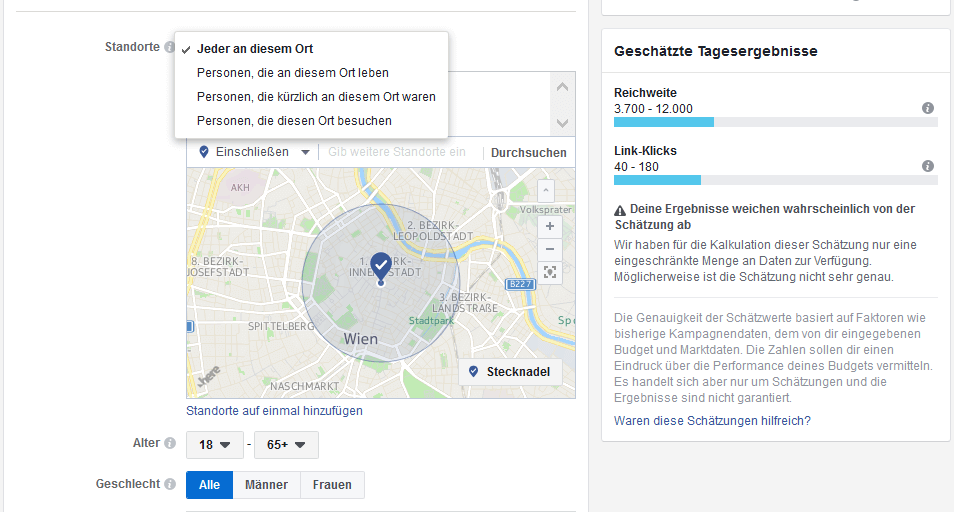Choose 'Personen, die an diesem Ort leben'

[x=293, y=73]
